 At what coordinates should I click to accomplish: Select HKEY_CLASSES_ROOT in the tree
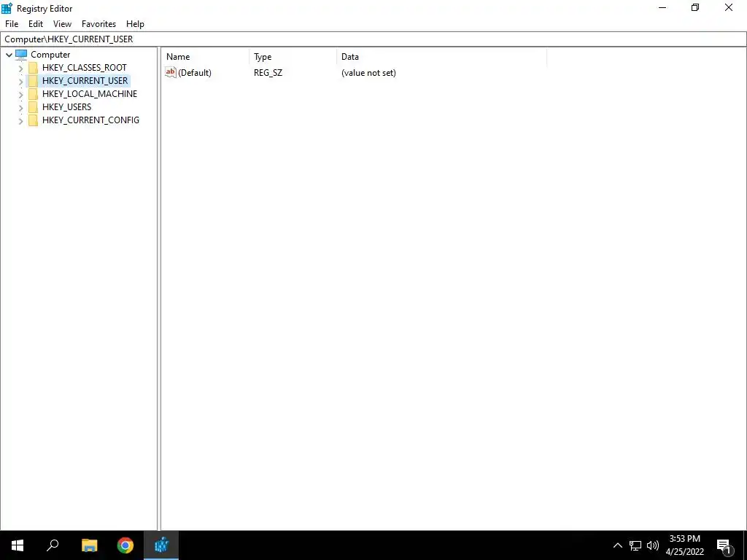point(85,68)
